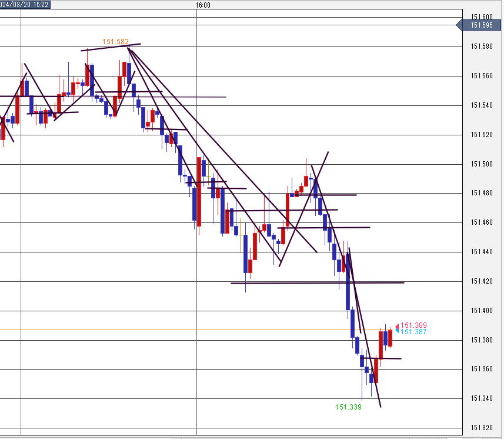Select the pink 151.389 ask price label
Image resolution: width=504 pixels, height=439 pixels.
(413, 325)
